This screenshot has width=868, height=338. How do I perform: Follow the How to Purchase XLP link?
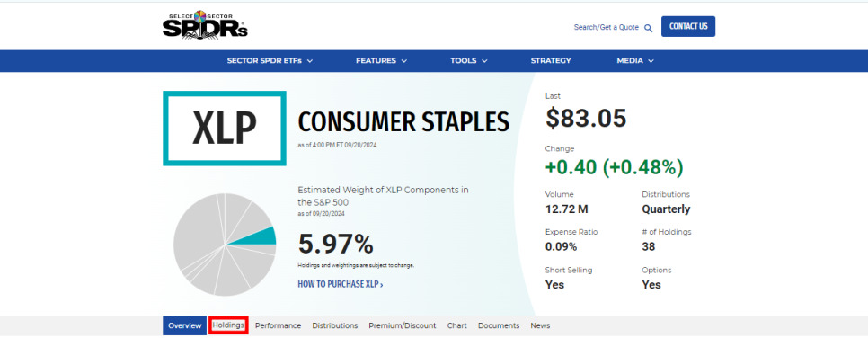(341, 284)
